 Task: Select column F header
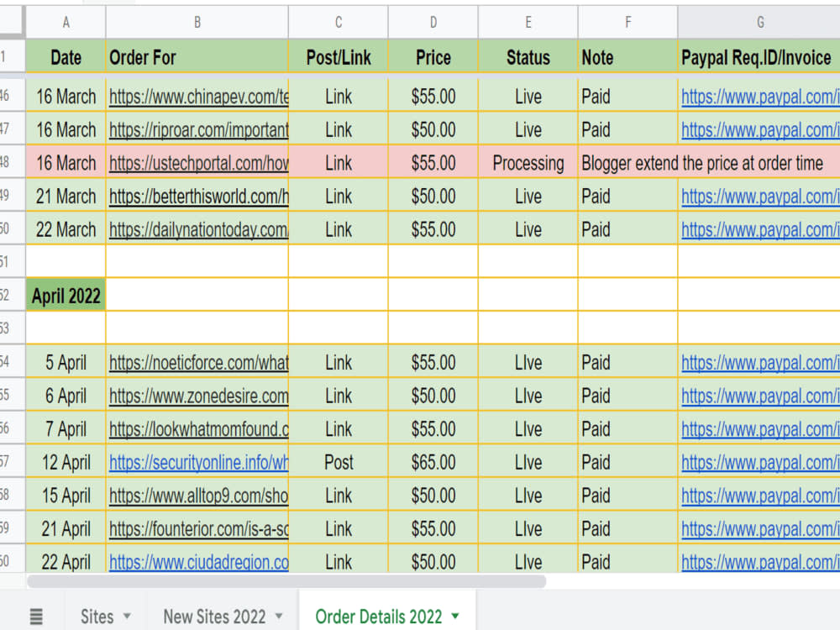(627, 22)
